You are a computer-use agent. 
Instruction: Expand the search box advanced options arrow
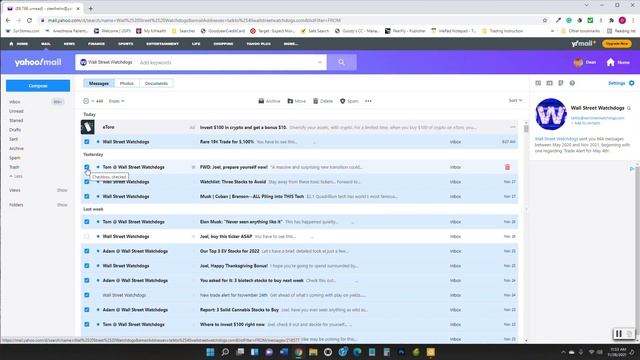point(320,62)
